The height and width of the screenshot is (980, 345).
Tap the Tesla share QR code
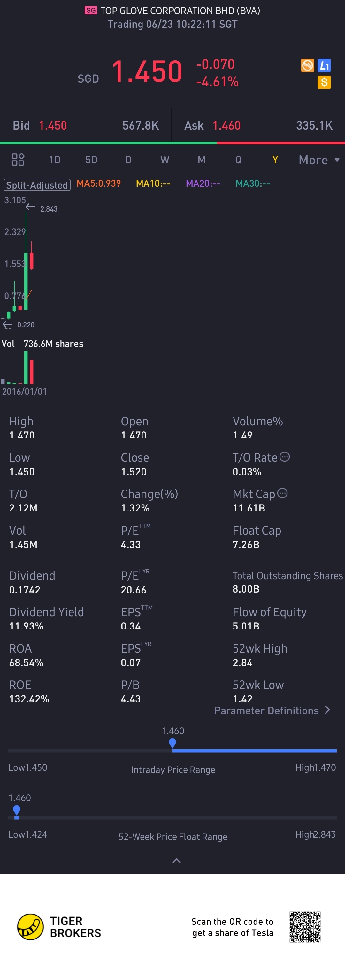[305, 927]
